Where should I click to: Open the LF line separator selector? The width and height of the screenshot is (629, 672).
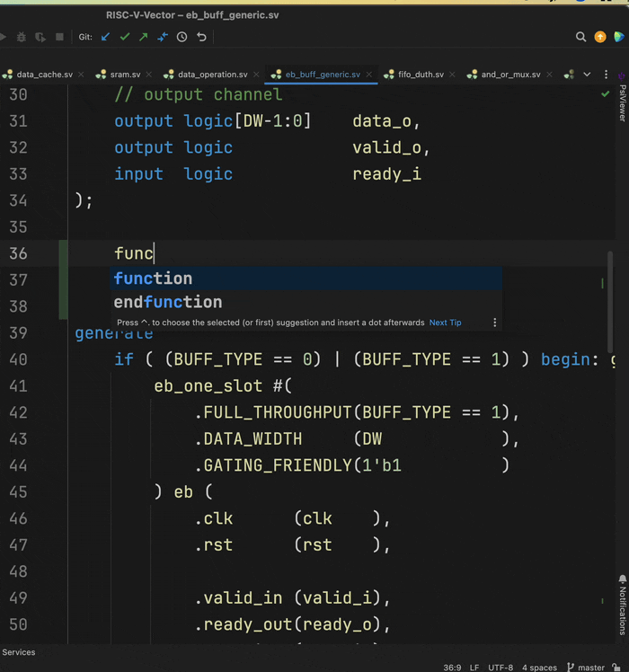pyautogui.click(x=473, y=668)
